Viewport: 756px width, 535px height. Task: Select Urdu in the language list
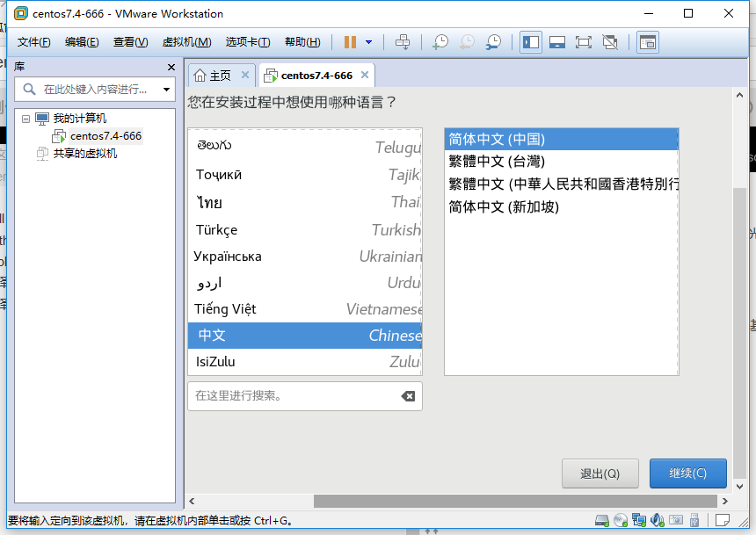[x=305, y=283]
